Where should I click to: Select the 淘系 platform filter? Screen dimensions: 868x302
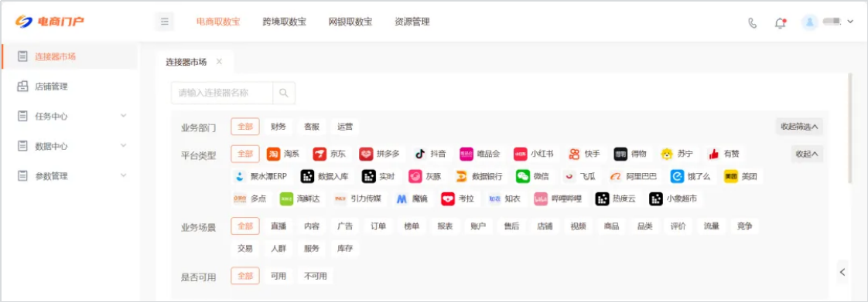(283, 154)
